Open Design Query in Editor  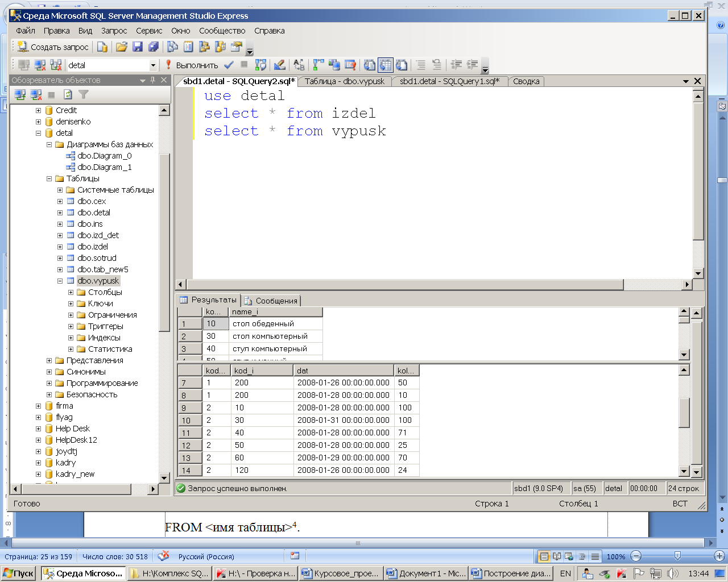[279, 65]
